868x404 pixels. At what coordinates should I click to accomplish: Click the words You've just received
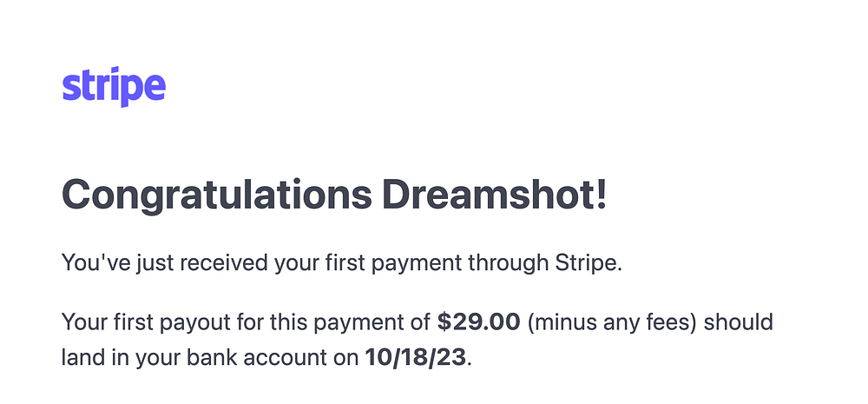click(x=164, y=262)
